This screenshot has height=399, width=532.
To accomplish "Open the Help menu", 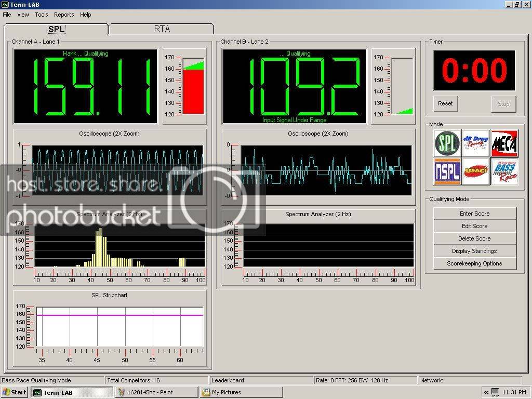I will pyautogui.click(x=86, y=15).
